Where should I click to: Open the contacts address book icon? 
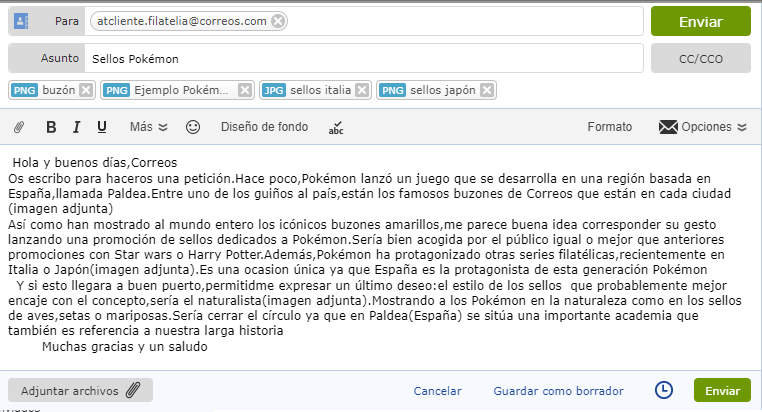point(21,21)
